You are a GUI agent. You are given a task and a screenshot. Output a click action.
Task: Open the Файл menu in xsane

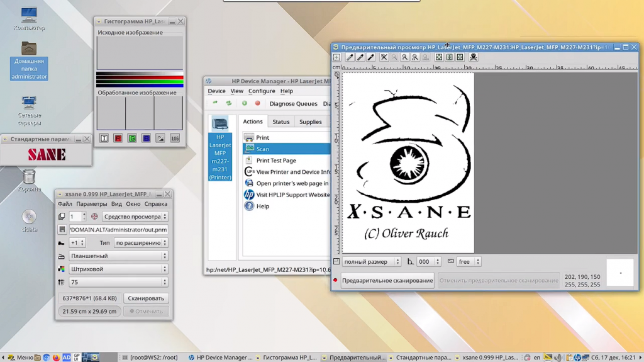65,203
